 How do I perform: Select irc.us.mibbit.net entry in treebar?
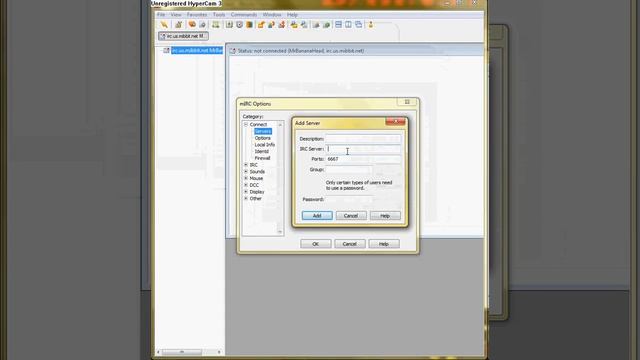coord(197,50)
